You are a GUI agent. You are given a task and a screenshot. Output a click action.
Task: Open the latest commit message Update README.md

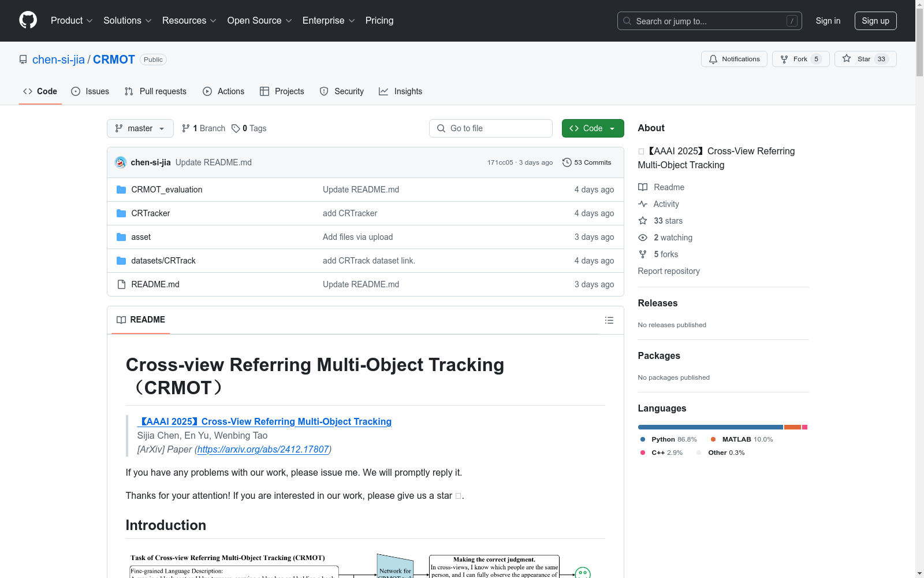coord(214,162)
